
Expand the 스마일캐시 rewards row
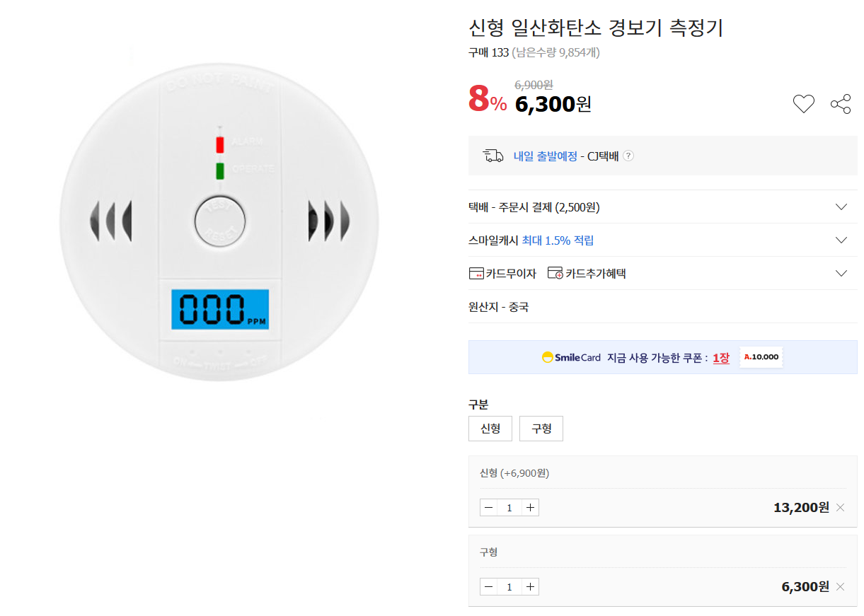point(841,240)
